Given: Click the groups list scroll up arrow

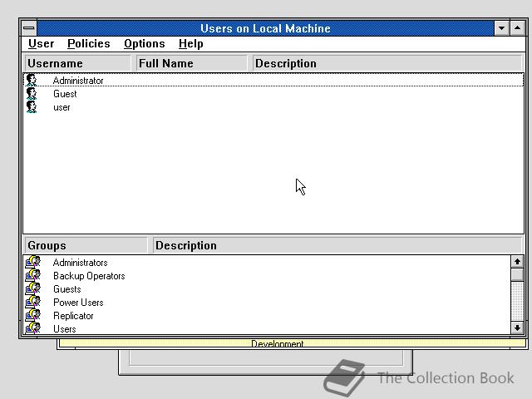Looking at the screenshot, I should (x=517, y=262).
